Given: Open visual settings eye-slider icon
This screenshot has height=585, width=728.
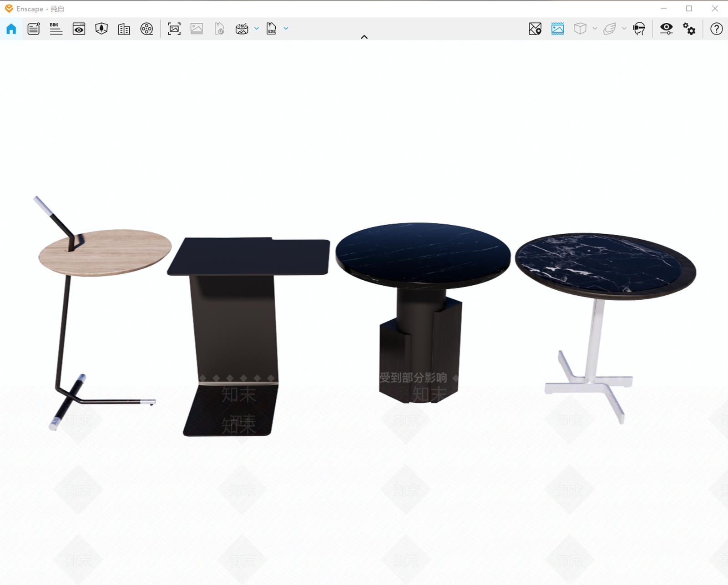Looking at the screenshot, I should tap(667, 29).
